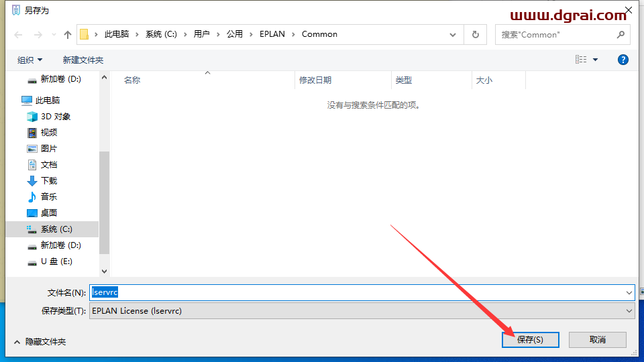Click the 下载 blue arrow icon

click(32, 181)
